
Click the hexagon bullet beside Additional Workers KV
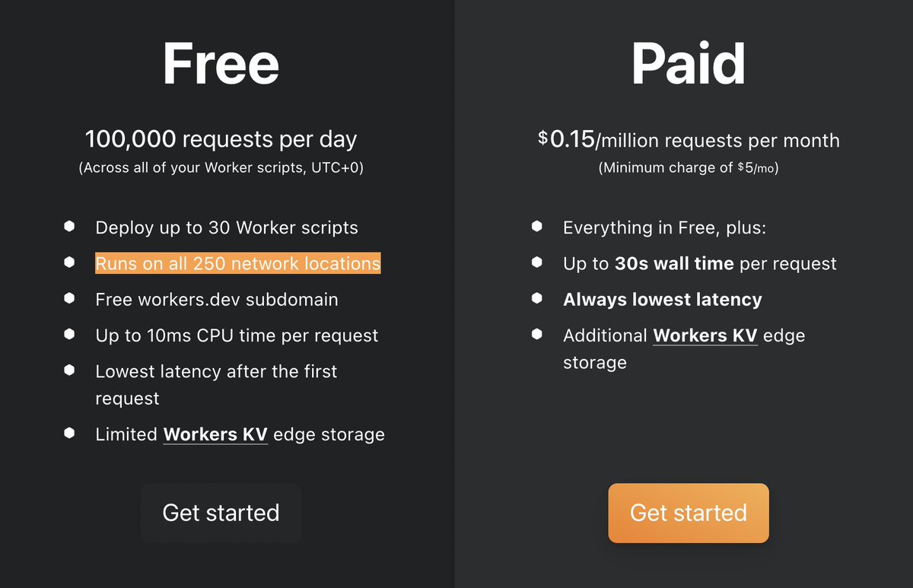537,334
